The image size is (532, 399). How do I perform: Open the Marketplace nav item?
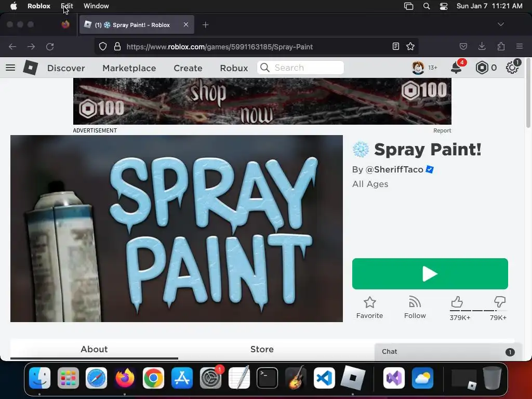point(129,68)
